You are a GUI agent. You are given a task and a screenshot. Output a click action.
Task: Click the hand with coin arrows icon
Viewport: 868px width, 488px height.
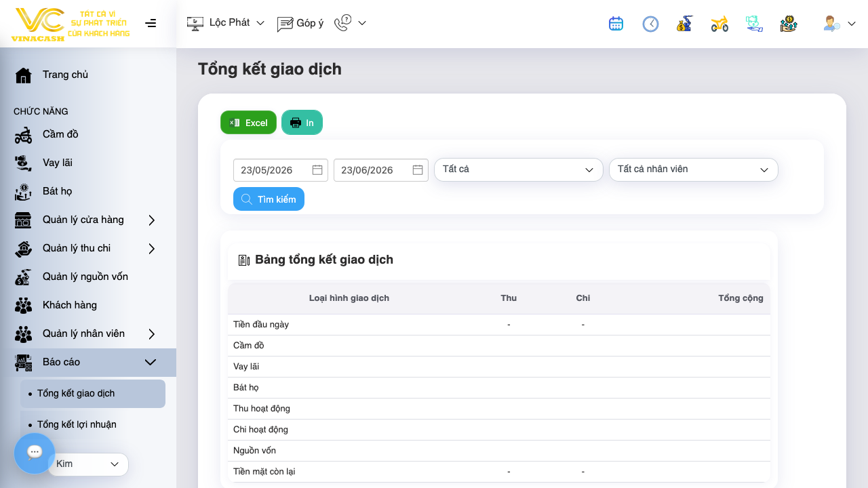pos(789,24)
